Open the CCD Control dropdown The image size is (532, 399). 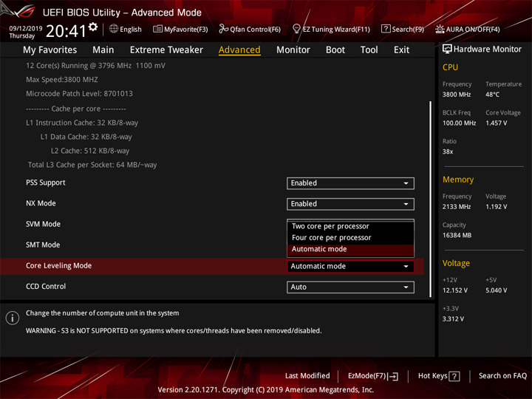[x=350, y=287]
